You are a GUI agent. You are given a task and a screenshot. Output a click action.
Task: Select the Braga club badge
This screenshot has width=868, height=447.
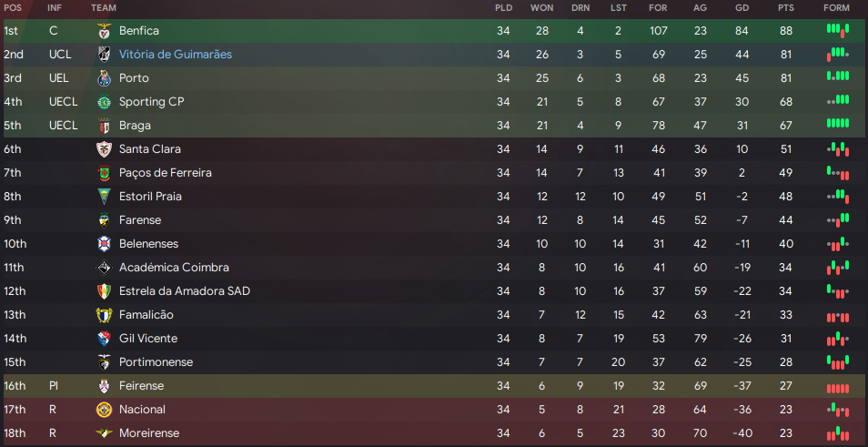click(x=104, y=126)
